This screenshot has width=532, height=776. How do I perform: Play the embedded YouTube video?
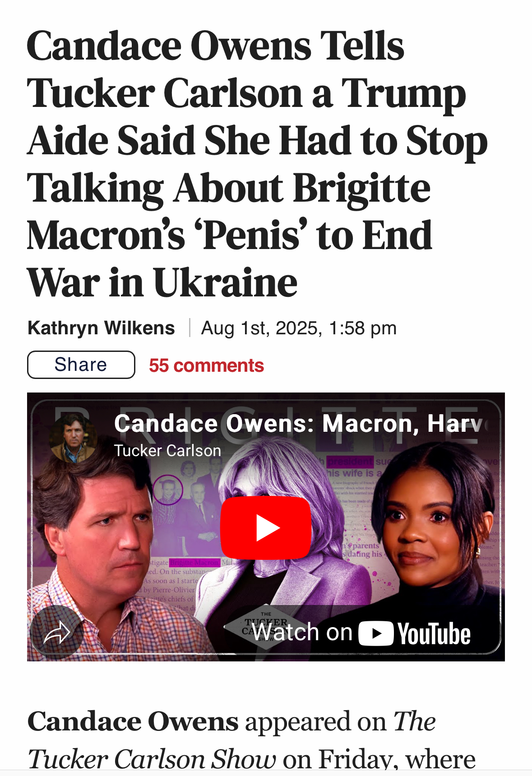pos(266,527)
